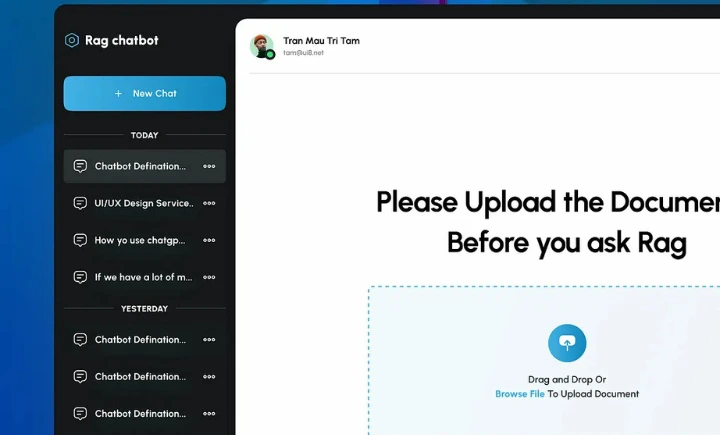Viewport: 720px width, 435px height.
Task: Click the Rag chatbot title text
Action: tap(121, 41)
